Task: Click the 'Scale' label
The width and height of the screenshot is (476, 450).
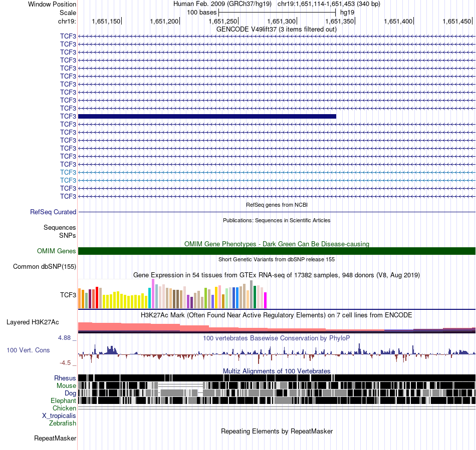Action: (x=68, y=13)
